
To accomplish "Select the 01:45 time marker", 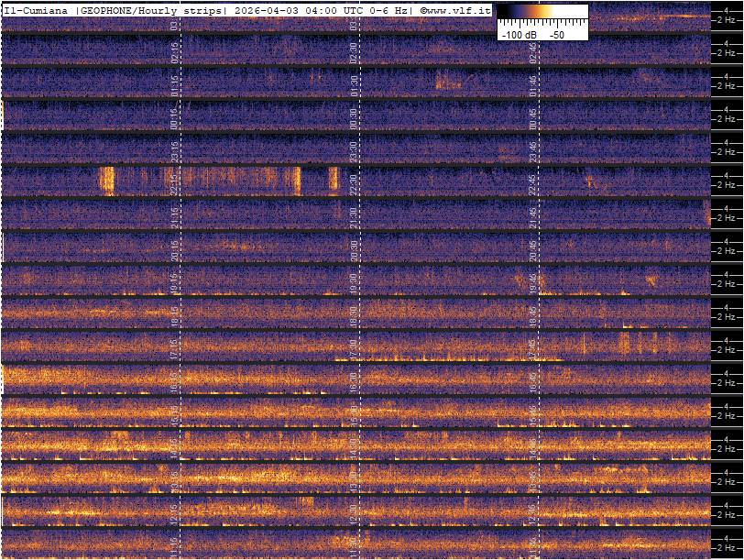I will pyautogui.click(x=533, y=85).
